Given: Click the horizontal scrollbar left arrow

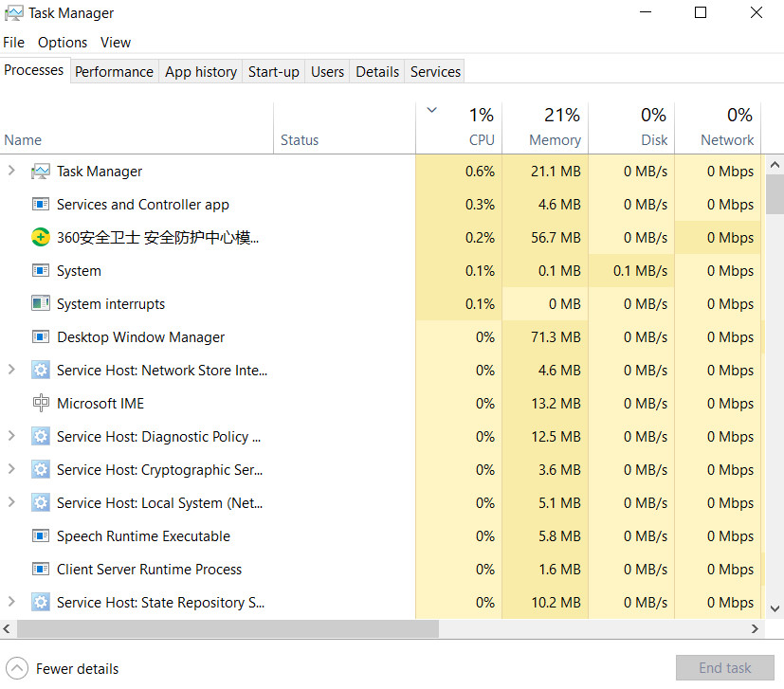Looking at the screenshot, I should [x=7, y=628].
